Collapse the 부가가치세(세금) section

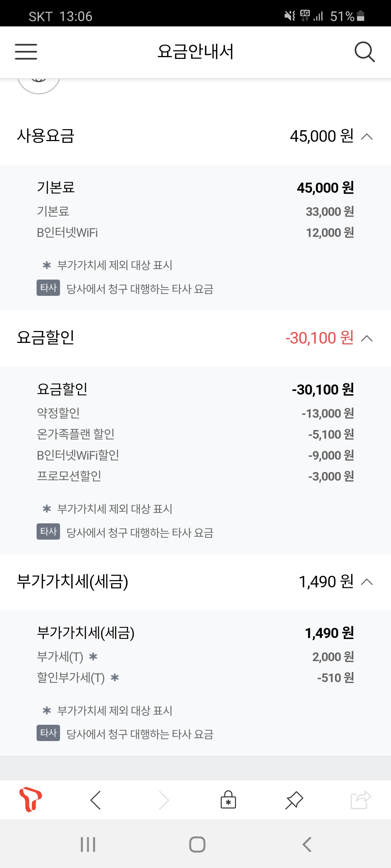pos(367,582)
